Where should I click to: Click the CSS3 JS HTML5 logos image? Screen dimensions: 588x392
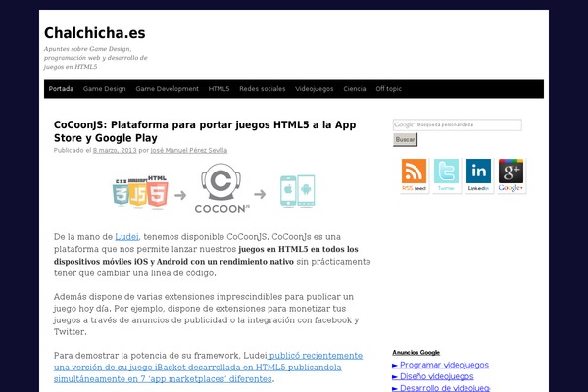(x=140, y=191)
